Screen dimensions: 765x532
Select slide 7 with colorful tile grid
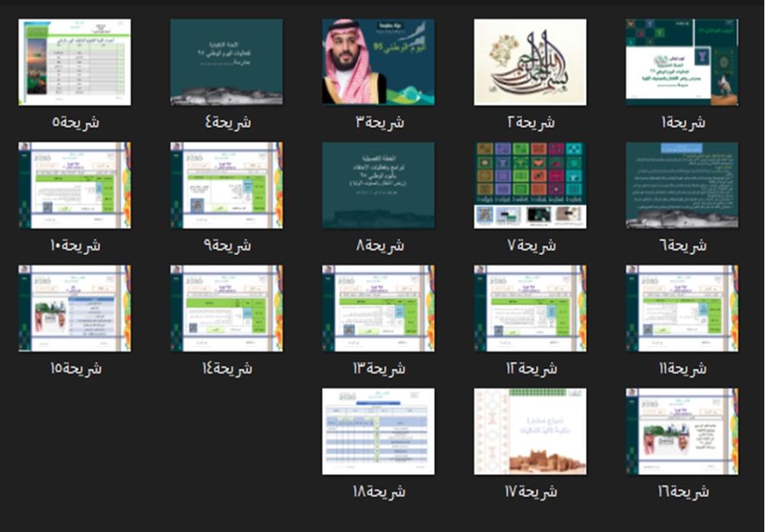(x=530, y=185)
